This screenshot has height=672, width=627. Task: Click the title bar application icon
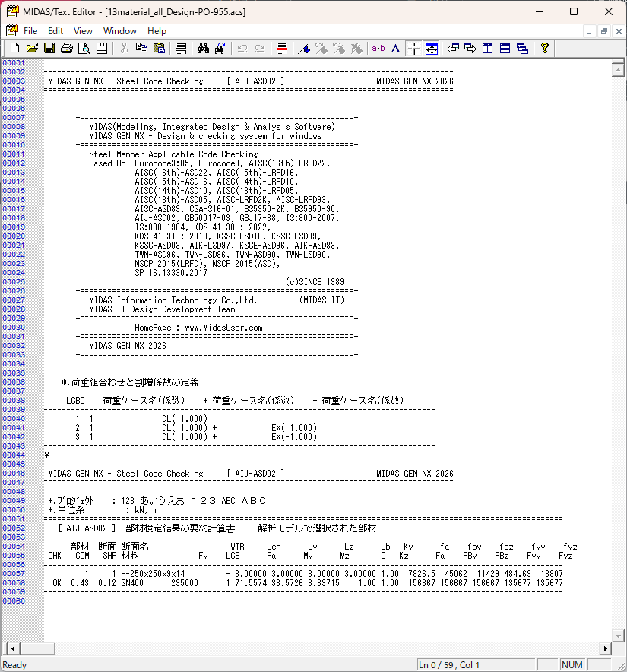[x=12, y=11]
